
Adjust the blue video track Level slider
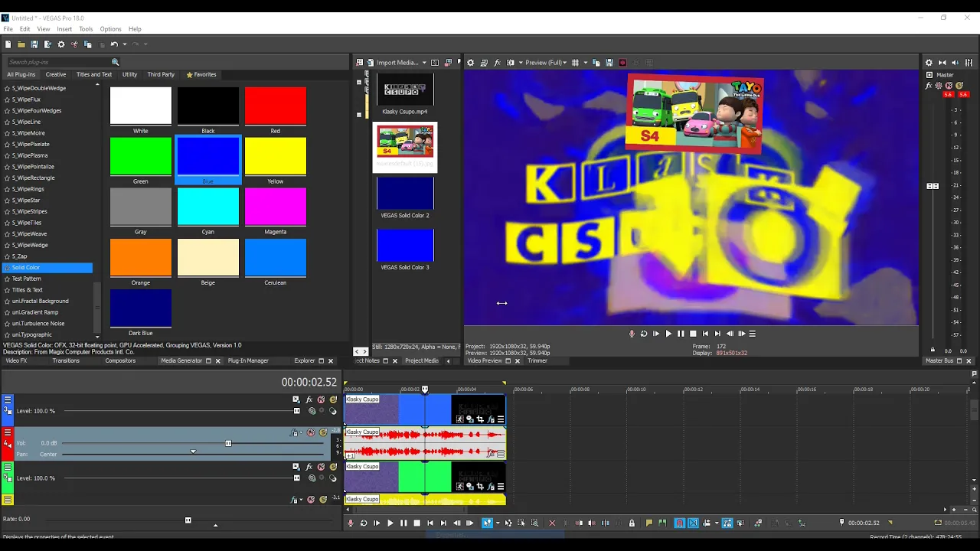296,411
